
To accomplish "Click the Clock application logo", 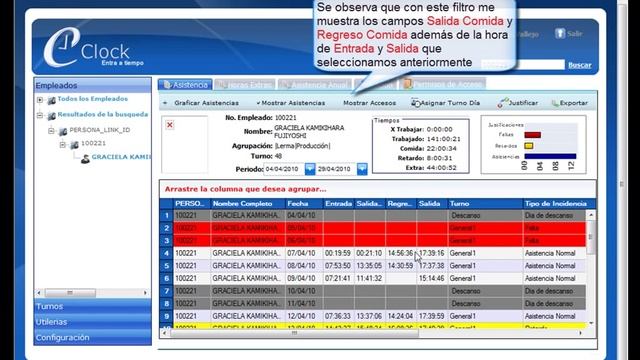I will click(93, 48).
